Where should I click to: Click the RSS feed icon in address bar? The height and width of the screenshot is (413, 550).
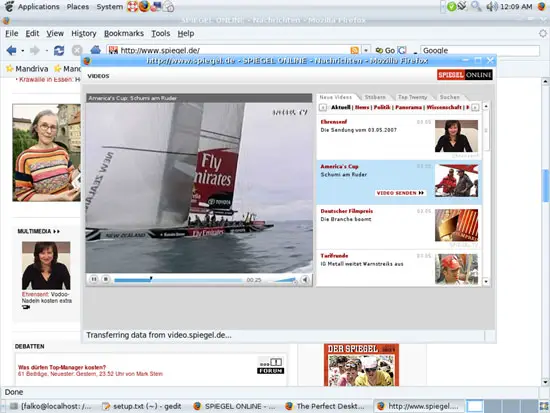coord(355,50)
